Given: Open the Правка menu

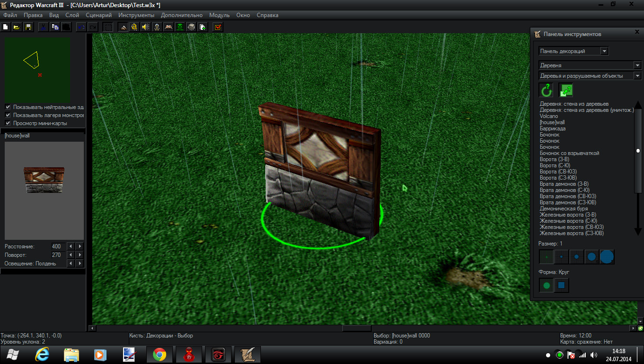Looking at the screenshot, I should [33, 15].
